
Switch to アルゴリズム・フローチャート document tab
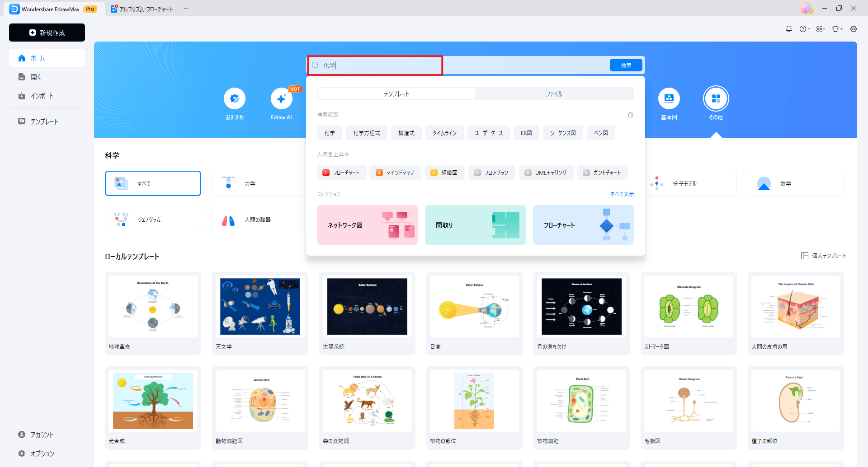142,9
